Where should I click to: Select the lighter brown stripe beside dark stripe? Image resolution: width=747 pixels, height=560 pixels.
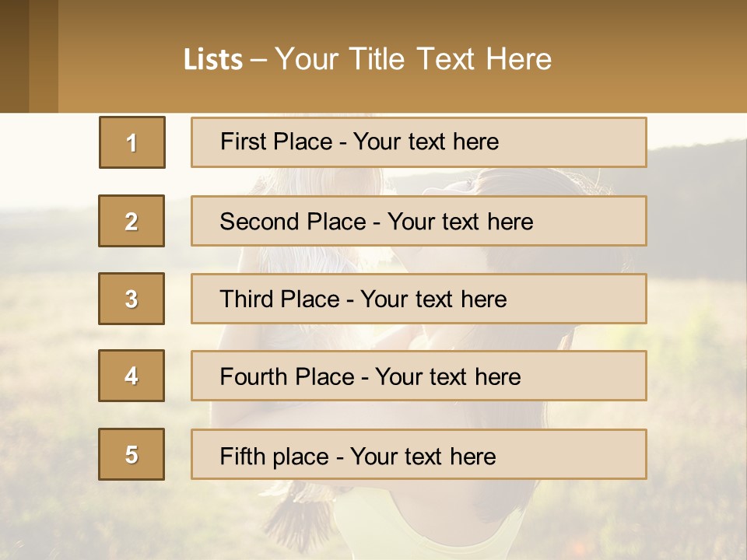[44, 56]
